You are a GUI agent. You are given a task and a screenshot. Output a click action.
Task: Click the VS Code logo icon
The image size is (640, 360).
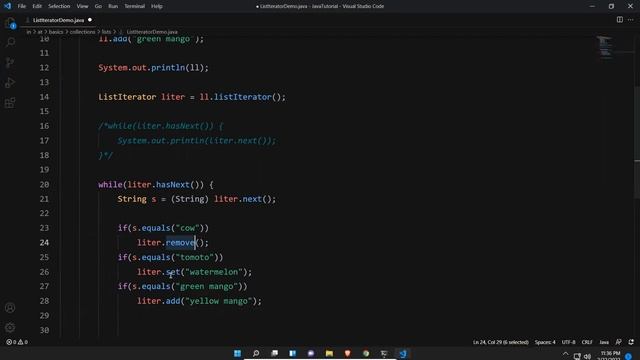click(x=7, y=6)
